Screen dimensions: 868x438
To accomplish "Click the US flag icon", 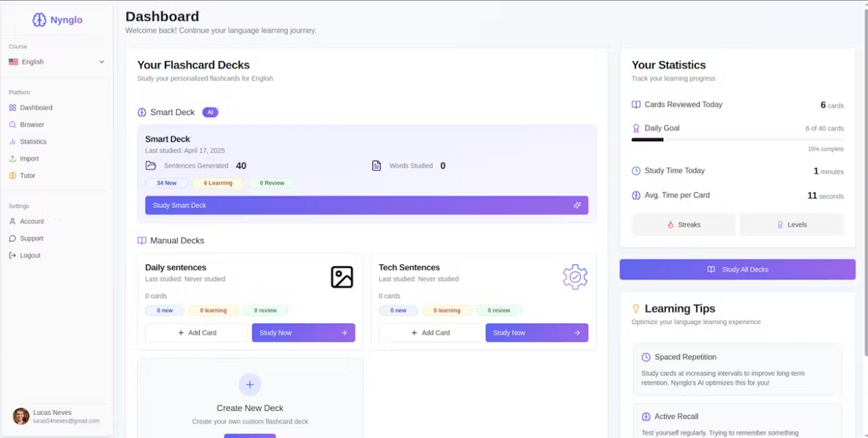I will 14,62.
